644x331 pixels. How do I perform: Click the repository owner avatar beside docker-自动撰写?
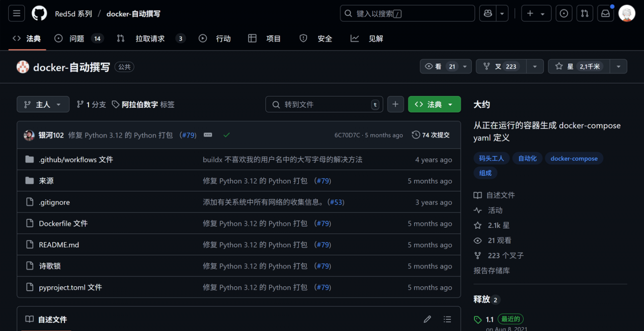pyautogui.click(x=23, y=67)
